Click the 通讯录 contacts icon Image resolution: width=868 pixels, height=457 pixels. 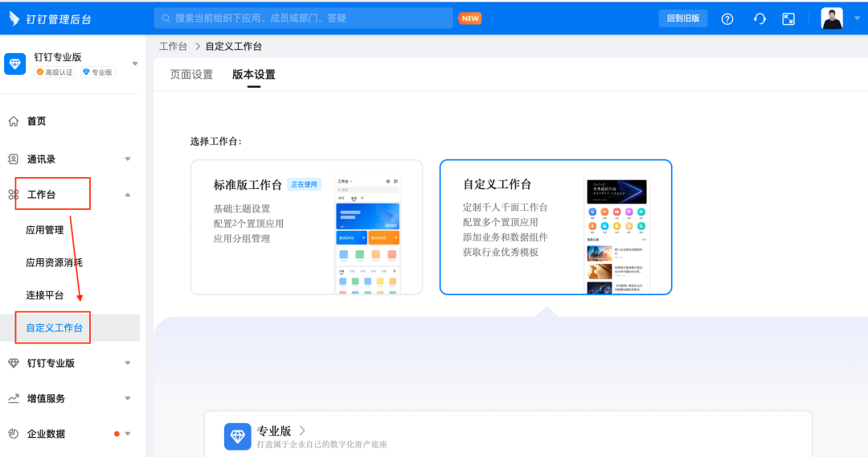point(14,159)
